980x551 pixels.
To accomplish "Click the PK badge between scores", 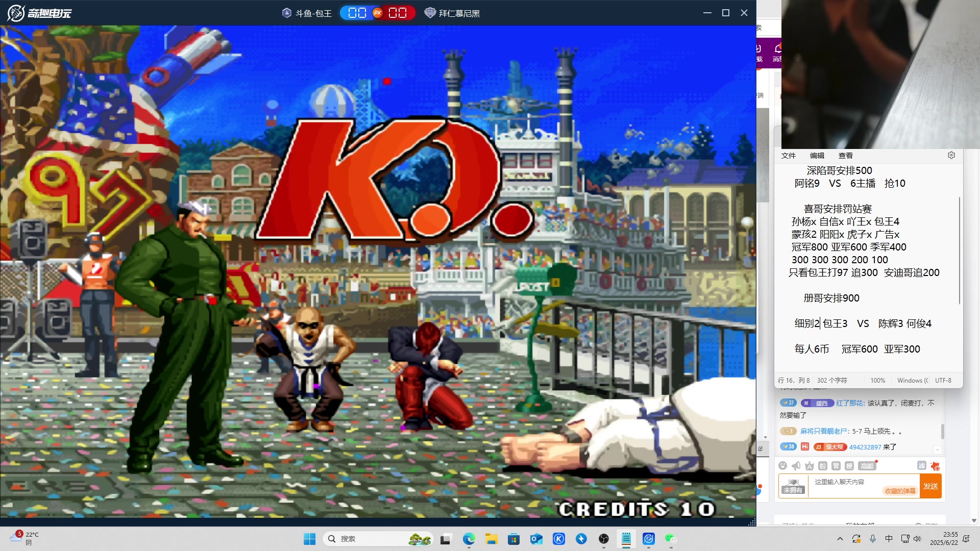I will coord(378,13).
